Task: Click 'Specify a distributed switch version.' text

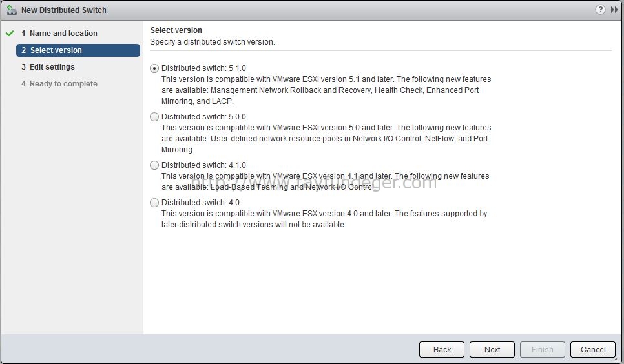Action: click(x=212, y=42)
